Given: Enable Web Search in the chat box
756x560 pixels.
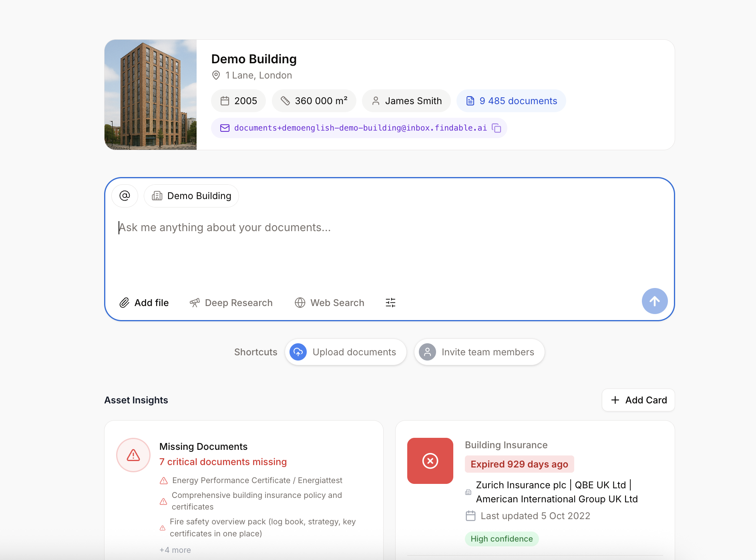Looking at the screenshot, I should tap(329, 303).
